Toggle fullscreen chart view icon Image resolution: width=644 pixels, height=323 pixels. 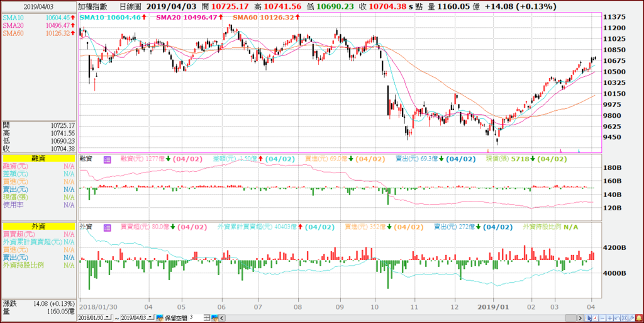coord(625,318)
